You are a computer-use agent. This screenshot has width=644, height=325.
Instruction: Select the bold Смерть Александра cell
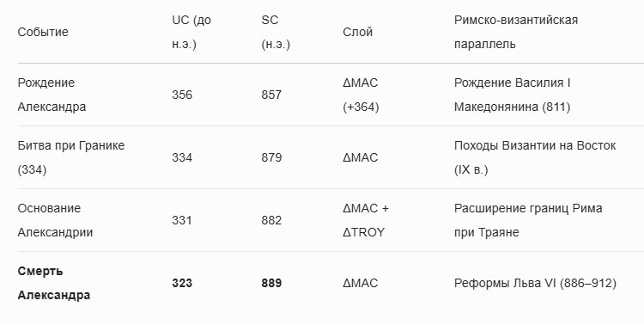pos(54,283)
